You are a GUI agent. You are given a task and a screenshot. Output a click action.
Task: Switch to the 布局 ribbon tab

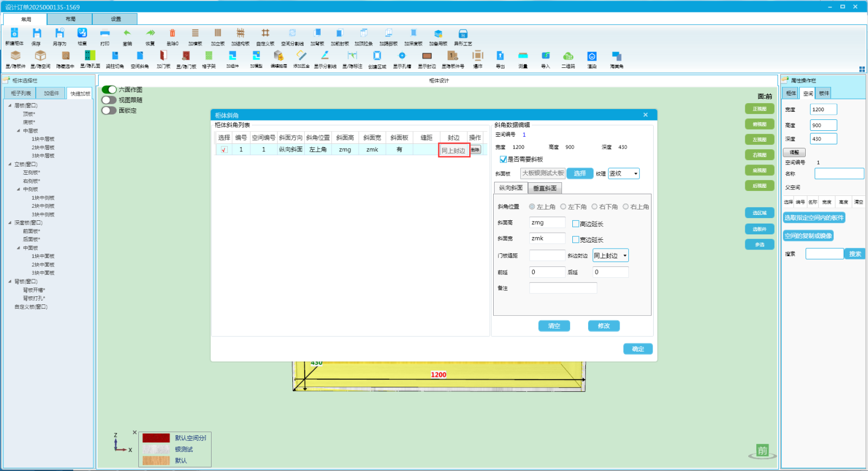point(70,19)
